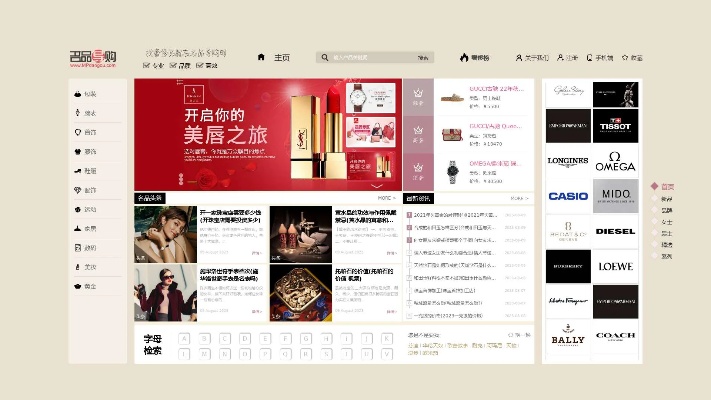Select the high-heel shoe category icon
Viewport: 711px width, 400px height.
tap(78, 171)
